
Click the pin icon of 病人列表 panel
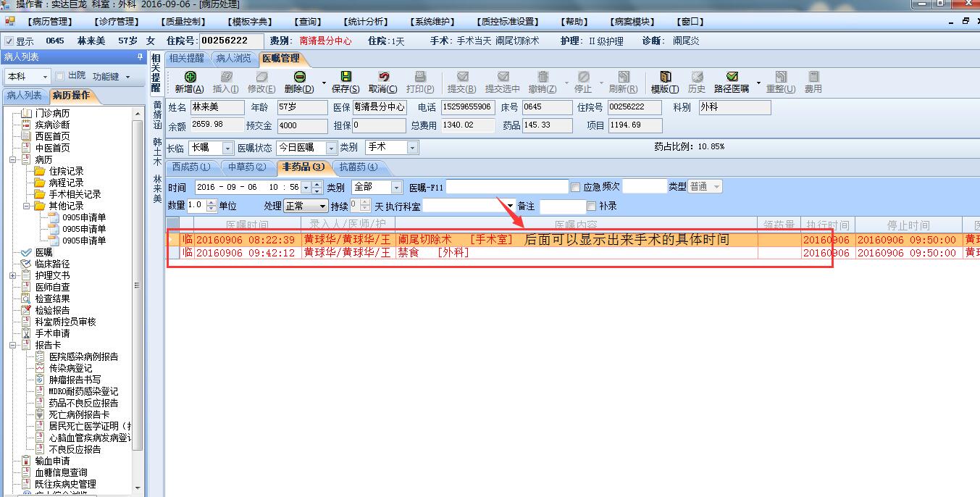[x=141, y=57]
